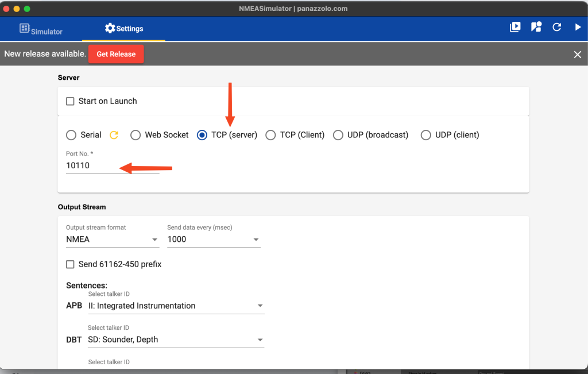
Task: Open the DBT talker ID dropdown
Action: tap(176, 340)
